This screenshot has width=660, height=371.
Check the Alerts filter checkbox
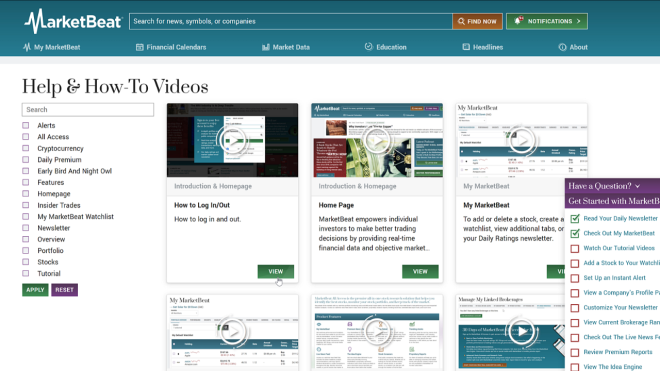pos(26,125)
